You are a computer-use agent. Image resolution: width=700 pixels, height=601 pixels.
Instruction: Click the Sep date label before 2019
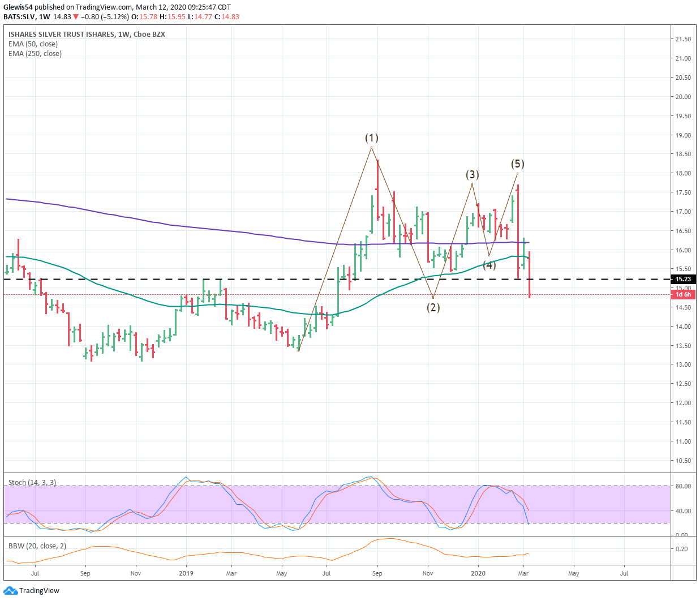pyautogui.click(x=85, y=573)
